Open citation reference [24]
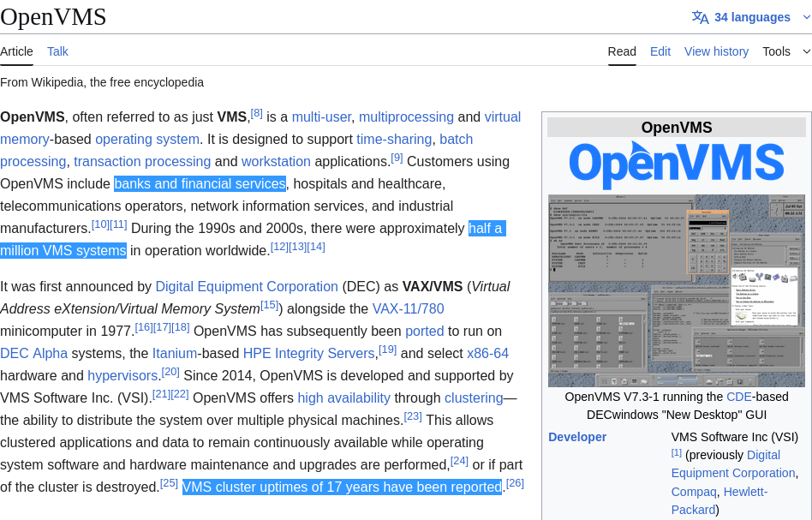 tap(459, 461)
